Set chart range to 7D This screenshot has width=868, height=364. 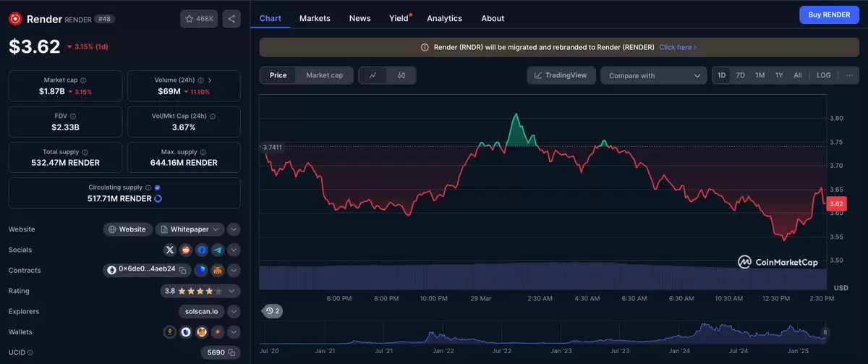point(741,75)
